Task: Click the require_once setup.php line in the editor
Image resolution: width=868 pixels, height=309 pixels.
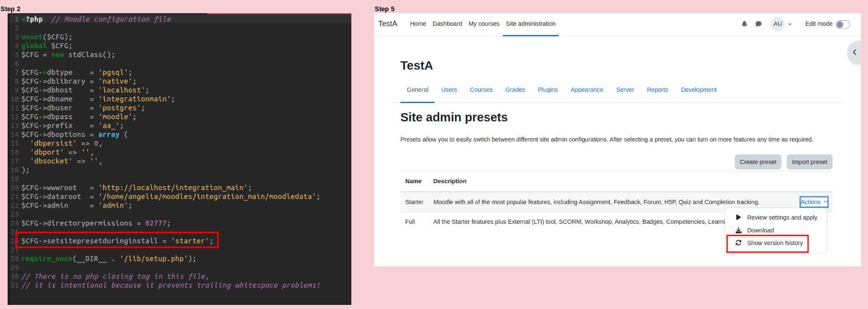Action: click(x=108, y=259)
